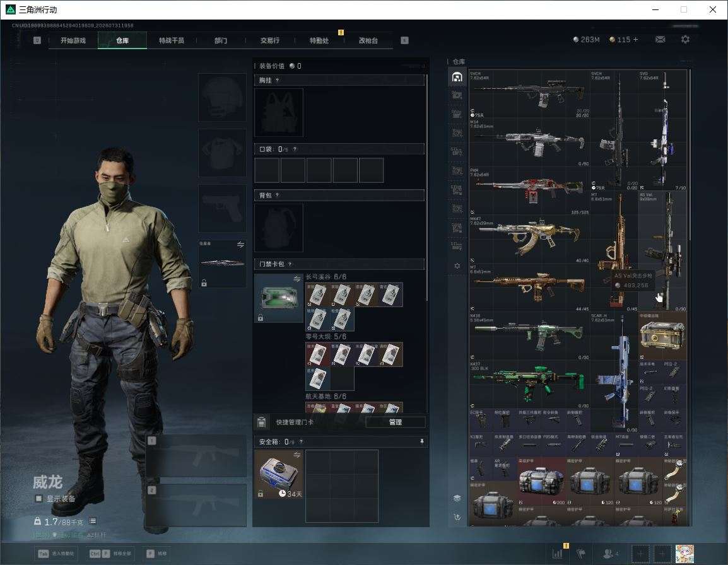This screenshot has height=565, width=728.
Task: Show help for 门禁卡包 section
Action: (290, 264)
